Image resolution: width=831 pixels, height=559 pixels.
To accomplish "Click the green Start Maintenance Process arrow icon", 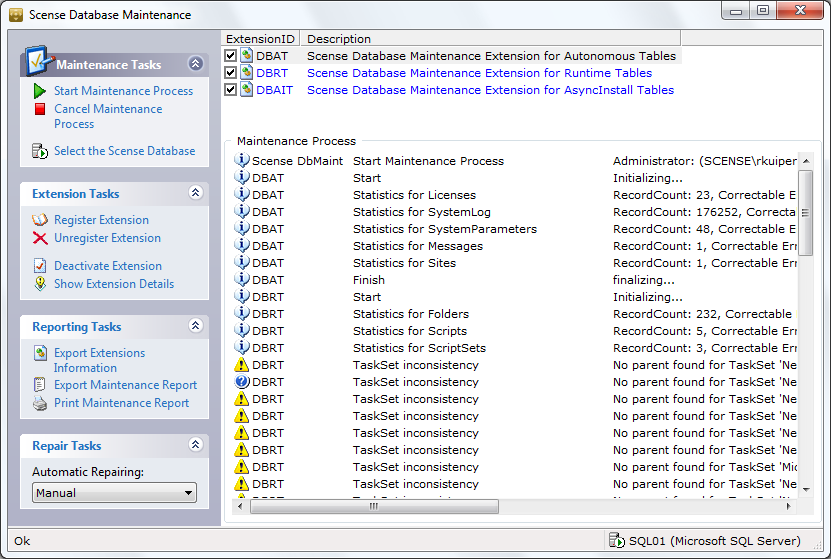I will click(x=40, y=91).
